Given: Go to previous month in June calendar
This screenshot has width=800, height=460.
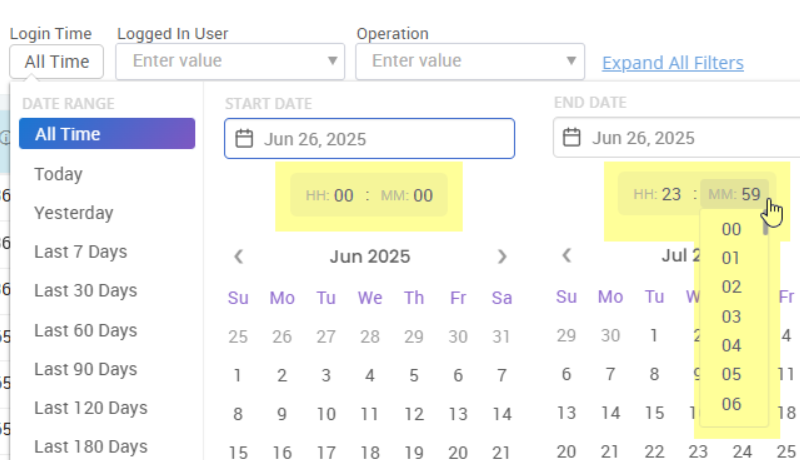Looking at the screenshot, I should click(x=238, y=257).
